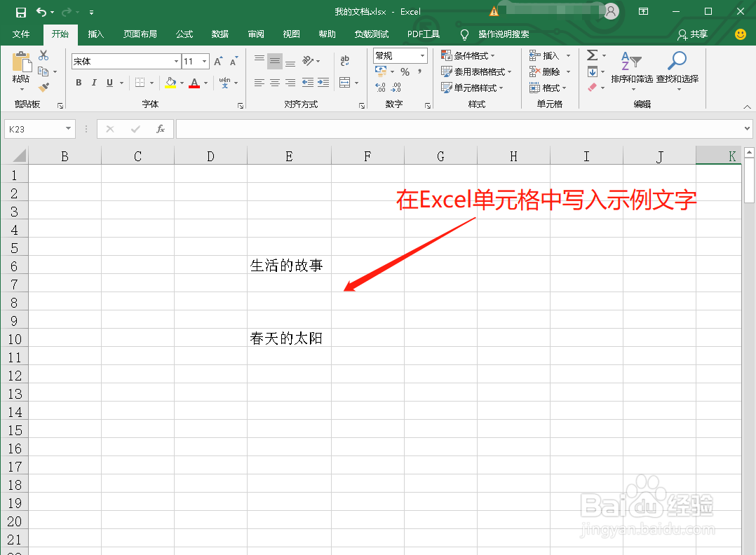Switch to the 视图 view tab
The width and height of the screenshot is (756, 555).
coord(291,34)
